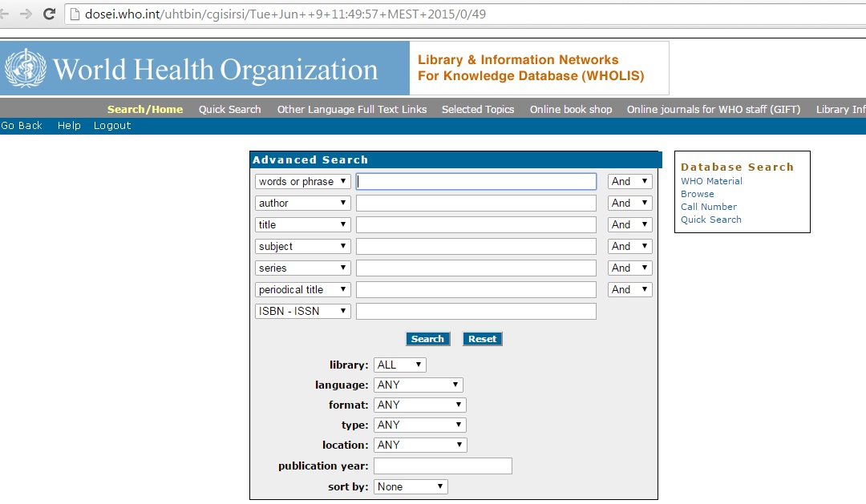Click Quick Search link in Database Search box
Image resolution: width=866 pixels, height=504 pixels.
coord(710,220)
